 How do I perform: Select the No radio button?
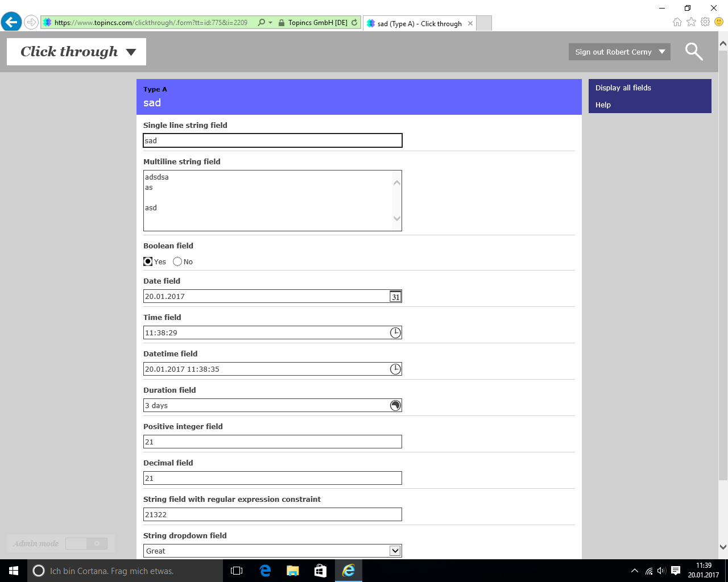point(177,261)
